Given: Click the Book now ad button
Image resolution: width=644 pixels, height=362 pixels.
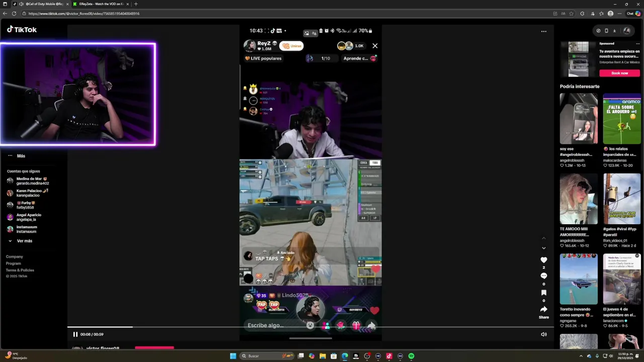Looking at the screenshot, I should 619,73.
